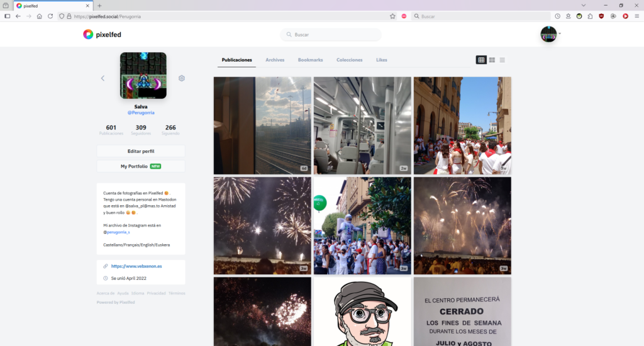Image resolution: width=644 pixels, height=346 pixels.
Task: Open the Firefox View icon left of the tab
Action: click(x=6, y=6)
